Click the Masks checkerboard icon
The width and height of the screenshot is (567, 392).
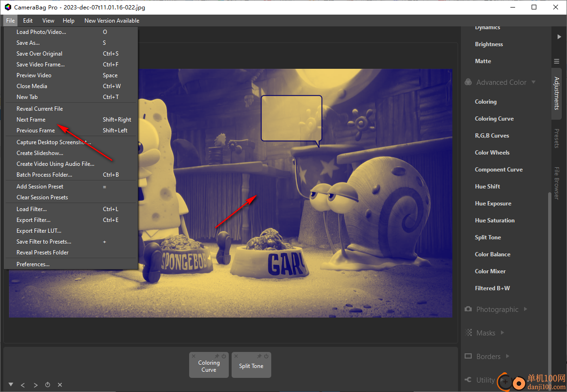[x=468, y=333]
